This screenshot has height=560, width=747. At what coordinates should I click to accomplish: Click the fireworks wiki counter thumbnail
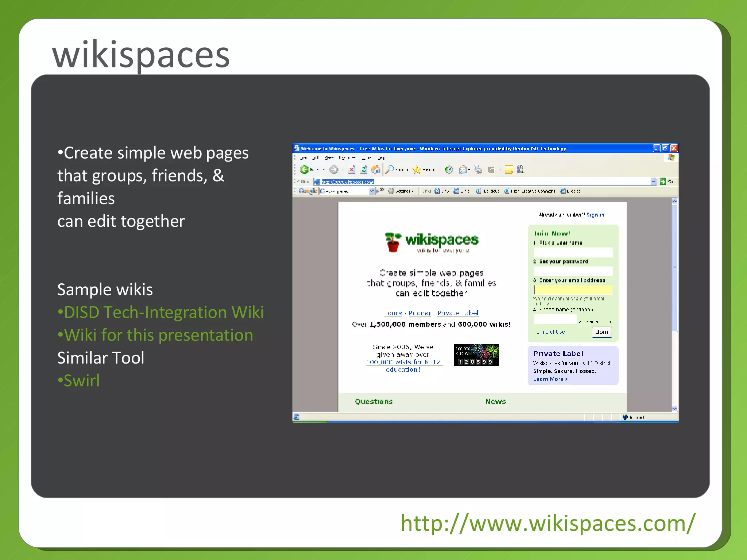[476, 355]
